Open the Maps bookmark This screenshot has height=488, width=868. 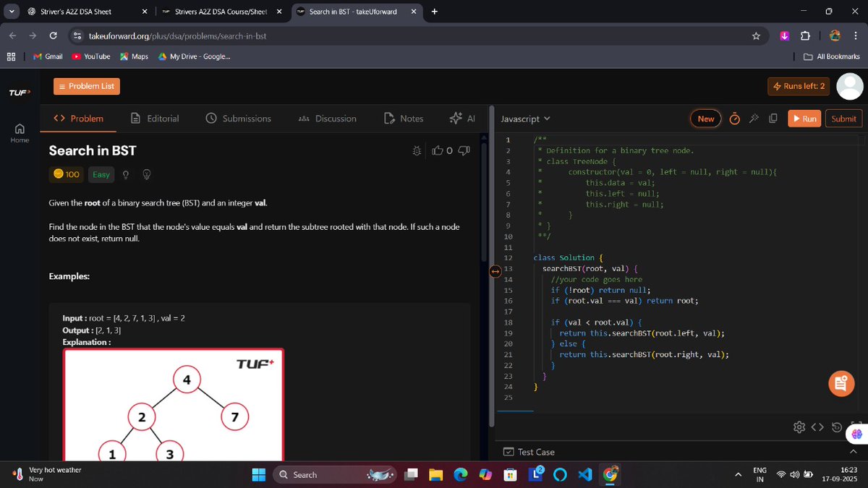point(134,56)
